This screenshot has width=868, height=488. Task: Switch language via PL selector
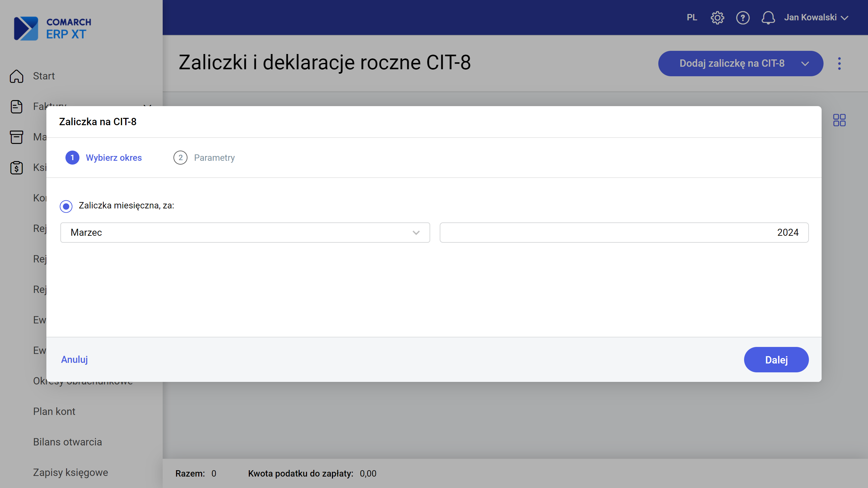pyautogui.click(x=691, y=17)
